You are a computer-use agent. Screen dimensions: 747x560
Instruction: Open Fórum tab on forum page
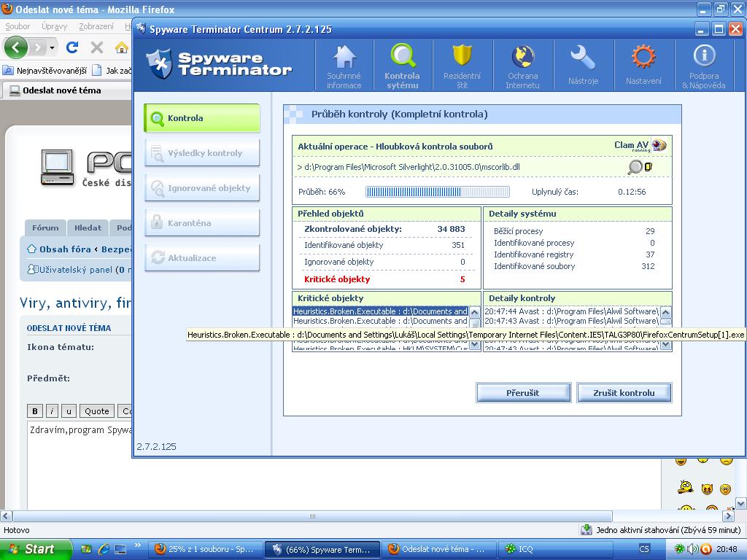click(45, 227)
